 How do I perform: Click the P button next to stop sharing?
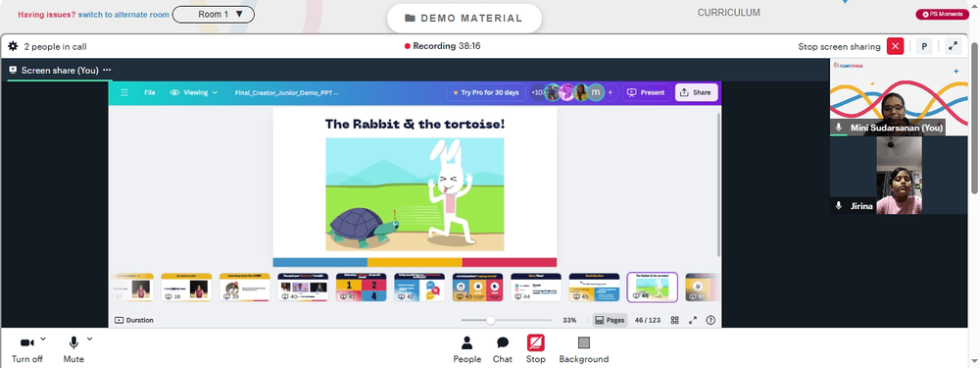924,46
